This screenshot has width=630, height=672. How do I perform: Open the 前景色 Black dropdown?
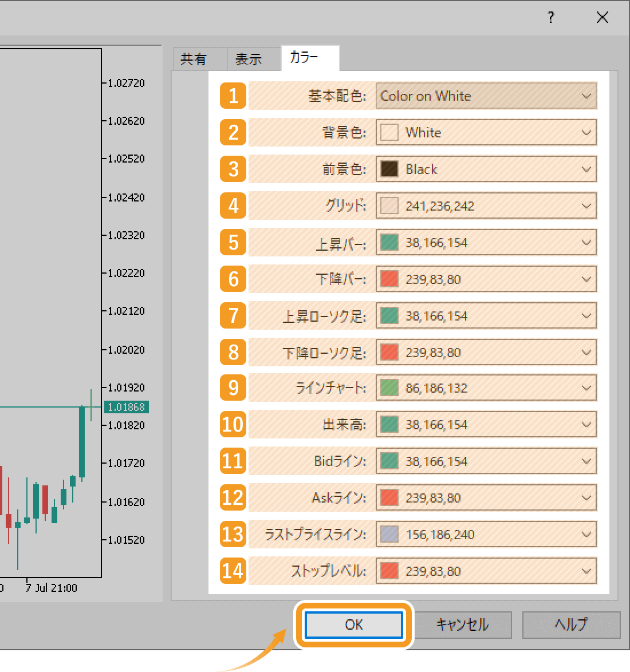point(486,169)
